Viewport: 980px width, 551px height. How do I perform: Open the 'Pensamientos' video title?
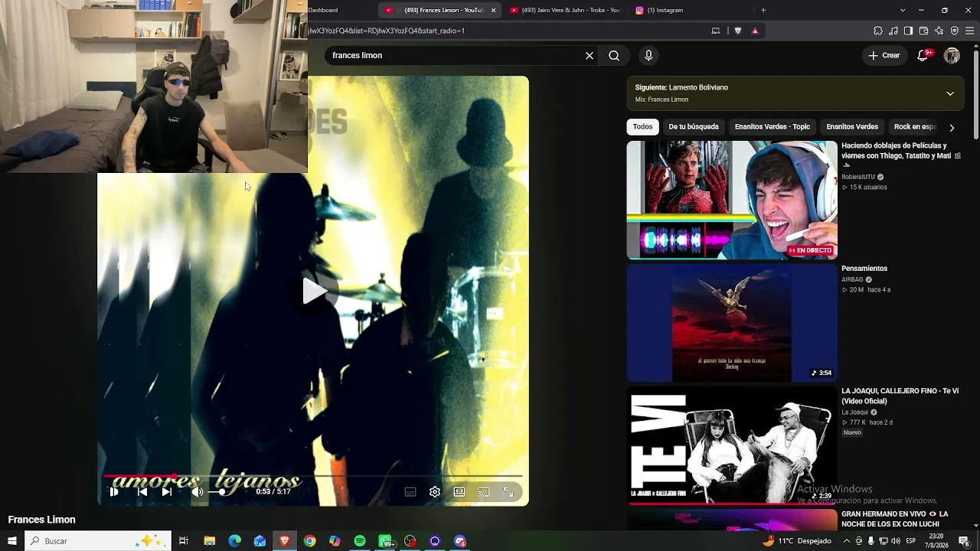[x=864, y=269]
